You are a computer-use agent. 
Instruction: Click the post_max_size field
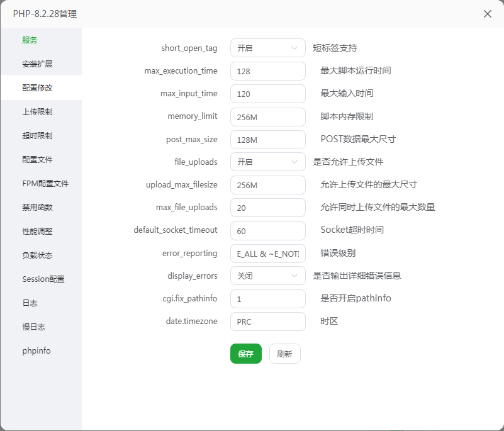[267, 140]
